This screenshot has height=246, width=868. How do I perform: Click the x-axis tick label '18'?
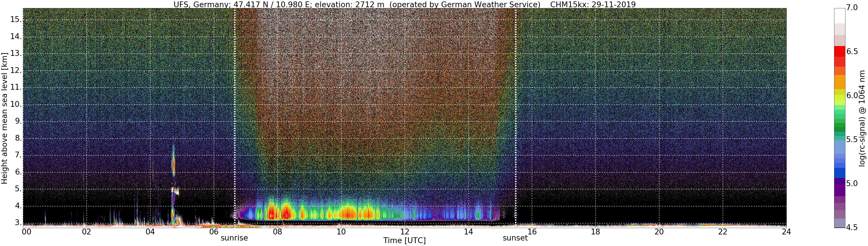[595, 232]
